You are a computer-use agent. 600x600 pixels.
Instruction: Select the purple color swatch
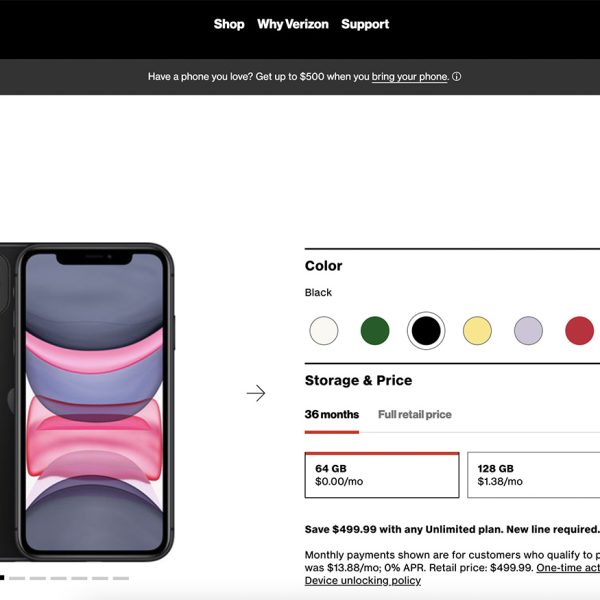[528, 331]
